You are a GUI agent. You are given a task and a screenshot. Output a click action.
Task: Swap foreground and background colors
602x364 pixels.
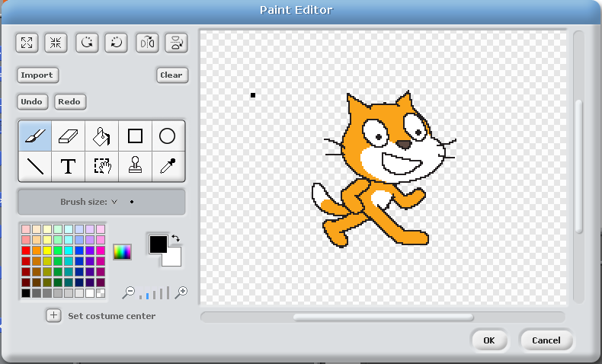[175, 238]
